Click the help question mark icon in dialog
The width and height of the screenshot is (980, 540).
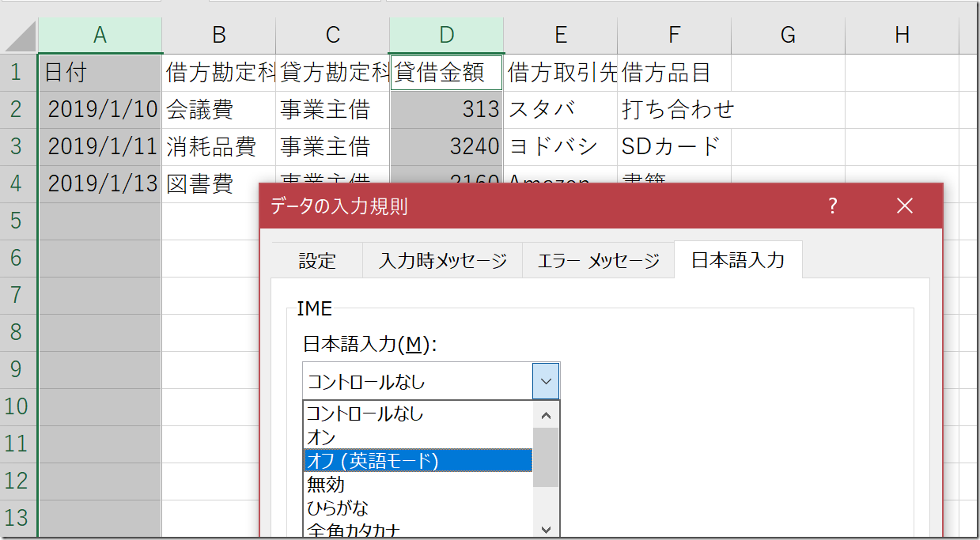pos(832,206)
